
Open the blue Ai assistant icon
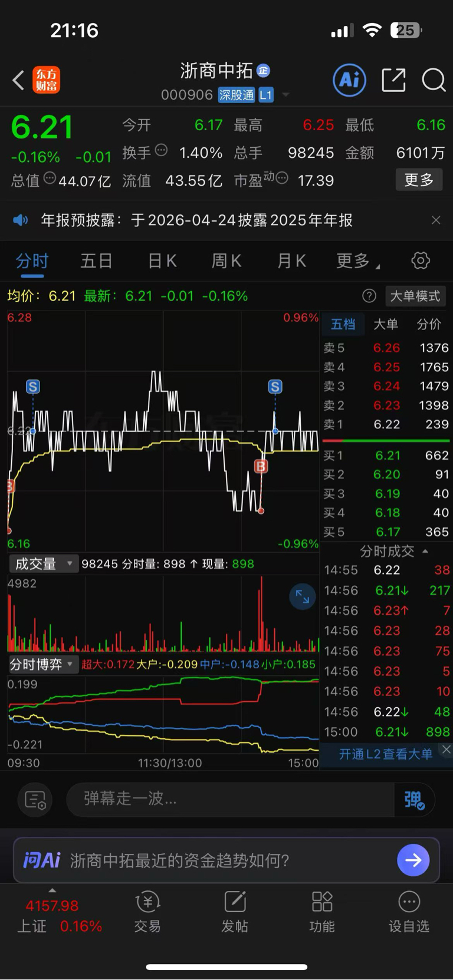pos(350,80)
